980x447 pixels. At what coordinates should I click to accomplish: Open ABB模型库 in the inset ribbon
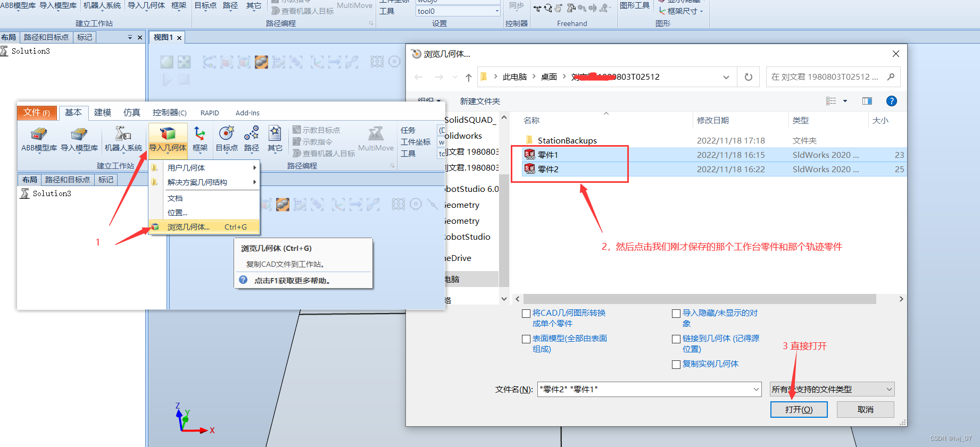tap(39, 139)
